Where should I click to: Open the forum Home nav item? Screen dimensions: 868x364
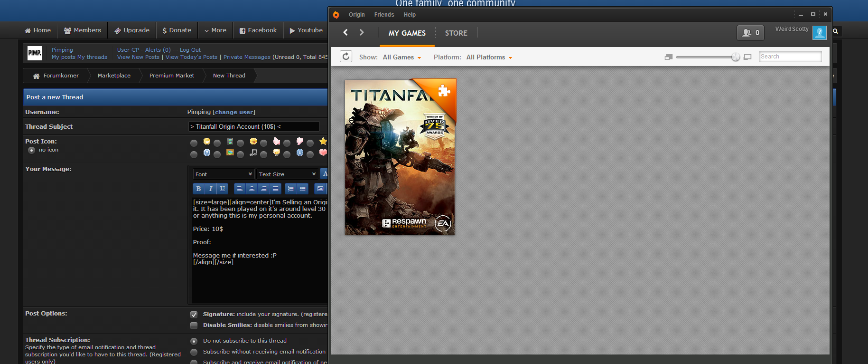(38, 30)
